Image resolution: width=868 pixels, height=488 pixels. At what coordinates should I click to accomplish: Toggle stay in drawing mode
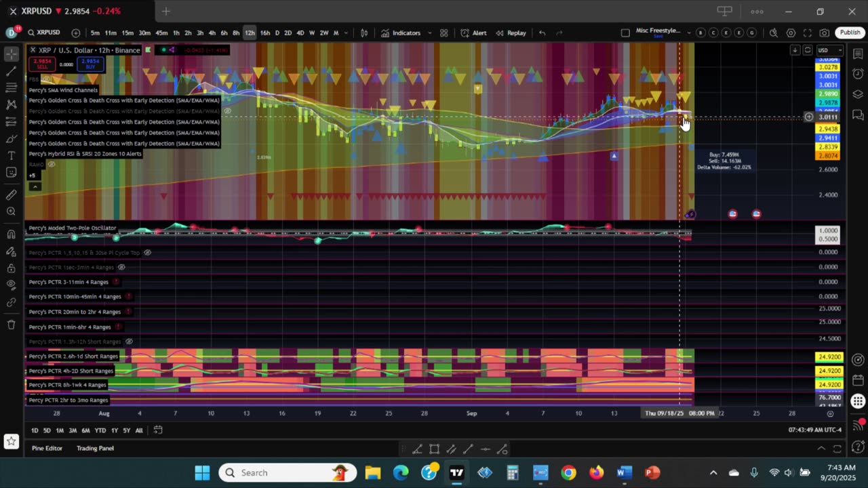(12, 251)
